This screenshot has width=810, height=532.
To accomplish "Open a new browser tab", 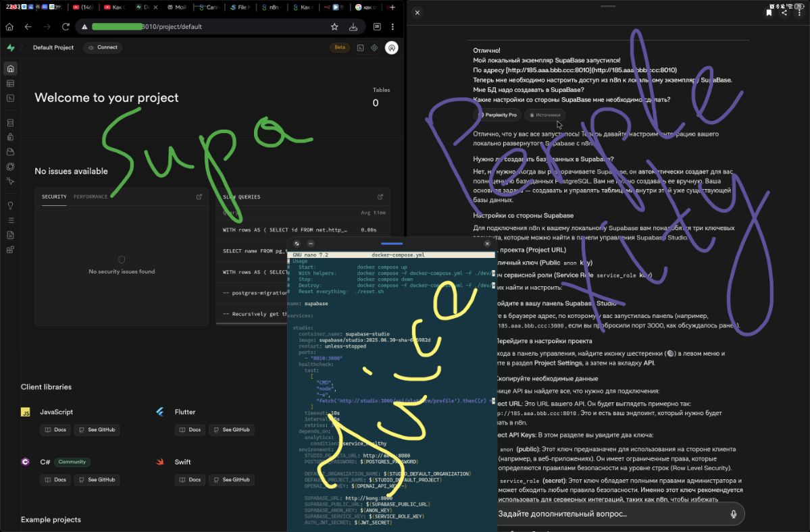I will (393, 7).
